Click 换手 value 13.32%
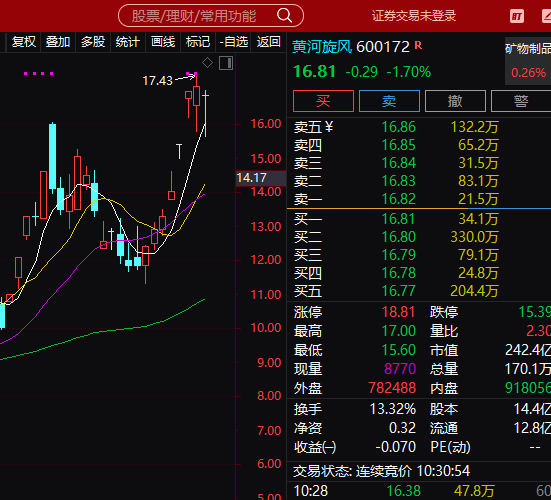 point(393,409)
